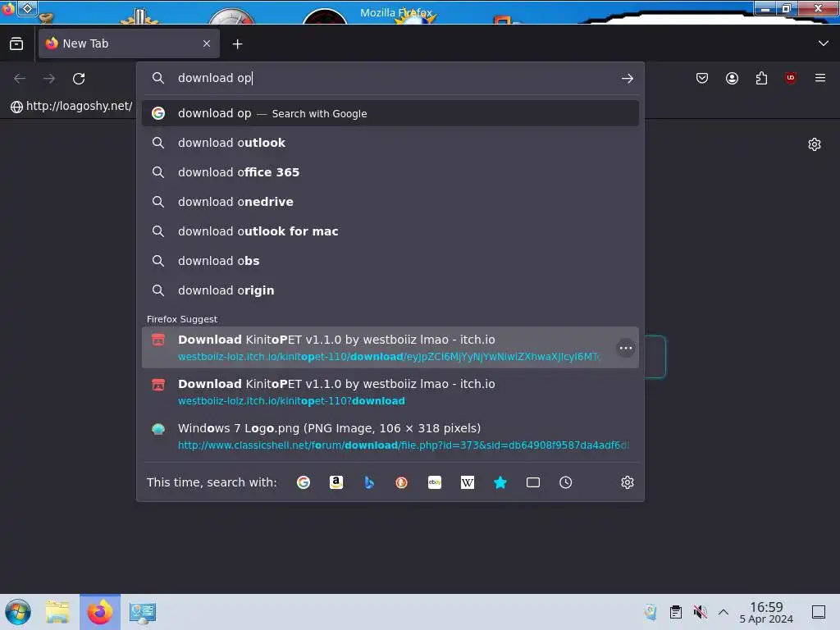Select the 'download obs' suggestion

(x=390, y=260)
